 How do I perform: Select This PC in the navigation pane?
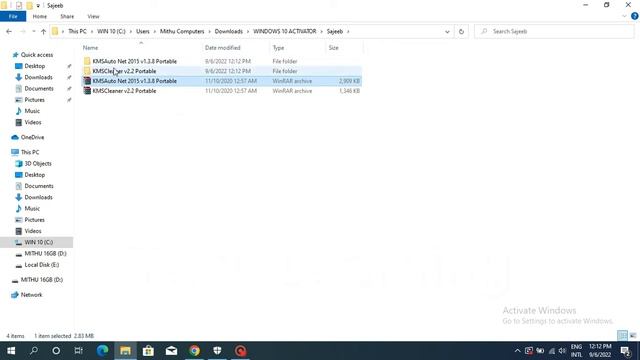pos(30,152)
